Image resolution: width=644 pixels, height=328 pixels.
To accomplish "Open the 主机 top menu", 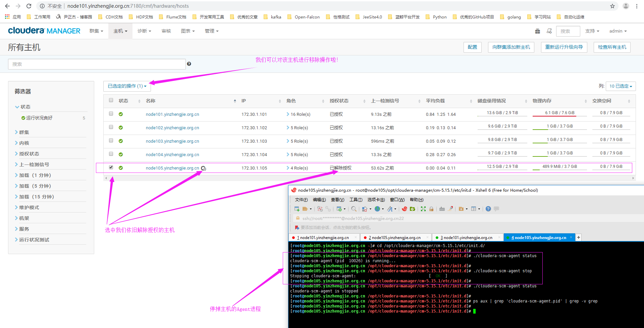I will click(x=120, y=31).
